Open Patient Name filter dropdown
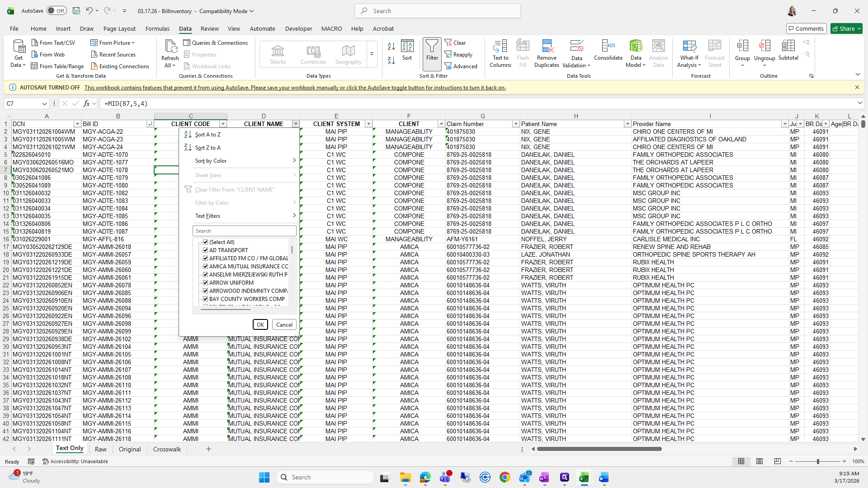 click(x=627, y=124)
